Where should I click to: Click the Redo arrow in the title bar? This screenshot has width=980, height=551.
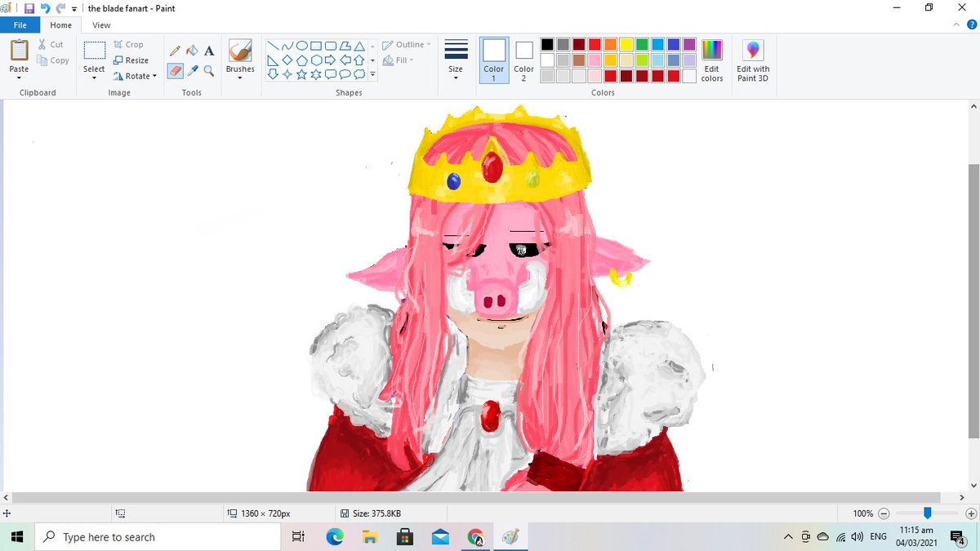[x=60, y=8]
